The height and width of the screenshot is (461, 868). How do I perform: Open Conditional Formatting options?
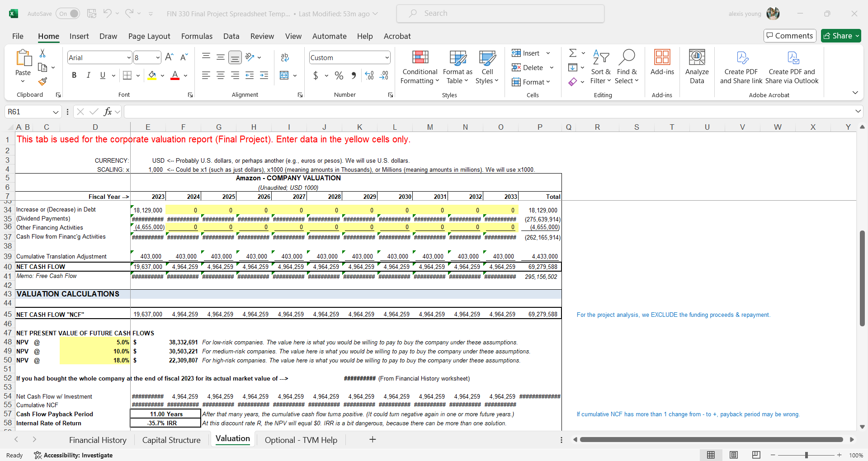coord(420,67)
